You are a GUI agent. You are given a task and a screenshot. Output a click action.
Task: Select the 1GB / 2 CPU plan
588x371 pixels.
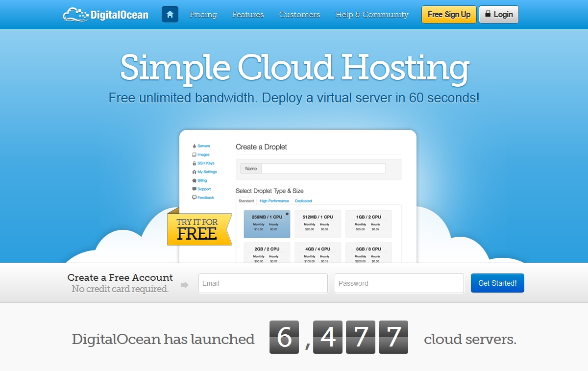[x=368, y=224]
